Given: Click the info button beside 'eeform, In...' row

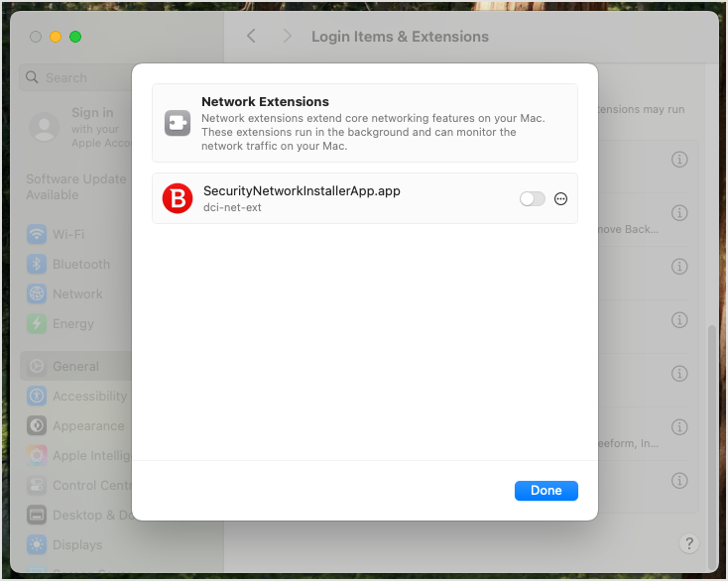Looking at the screenshot, I should pyautogui.click(x=679, y=427).
